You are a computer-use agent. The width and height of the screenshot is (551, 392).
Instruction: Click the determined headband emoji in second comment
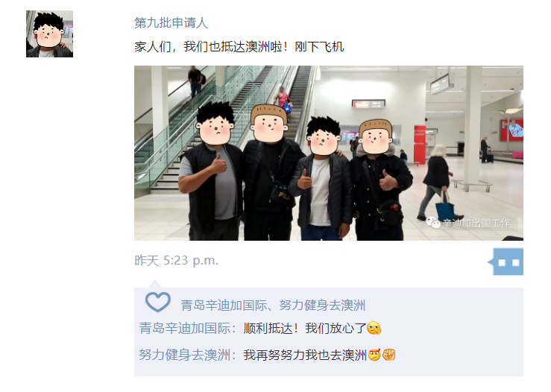374,355
